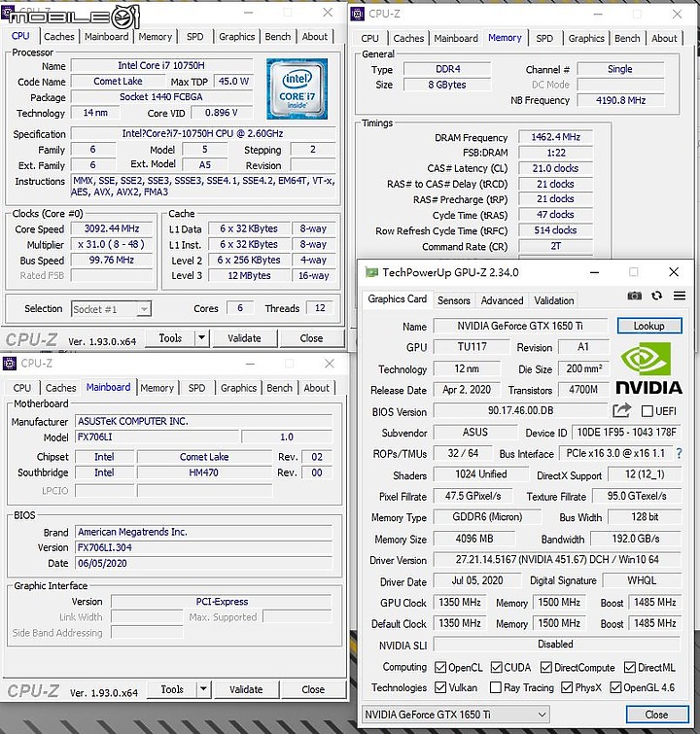Select Mainboard tab in CPU window
This screenshot has height=734, width=700.
point(106,37)
